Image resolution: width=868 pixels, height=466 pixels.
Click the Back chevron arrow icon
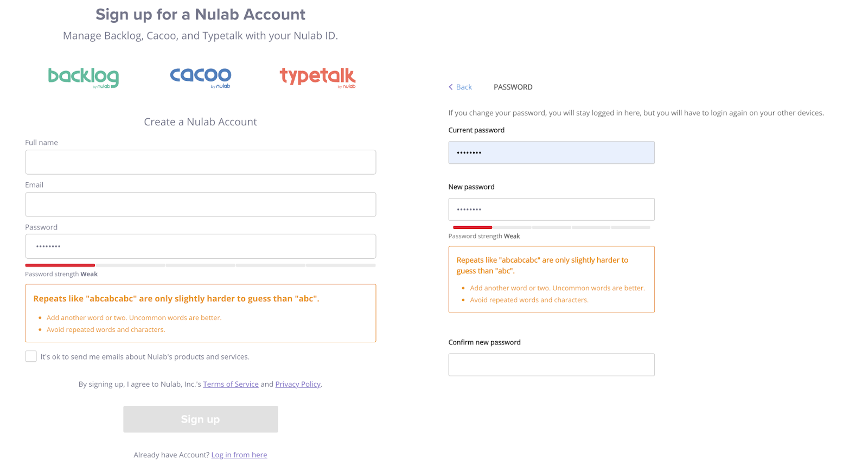point(450,87)
